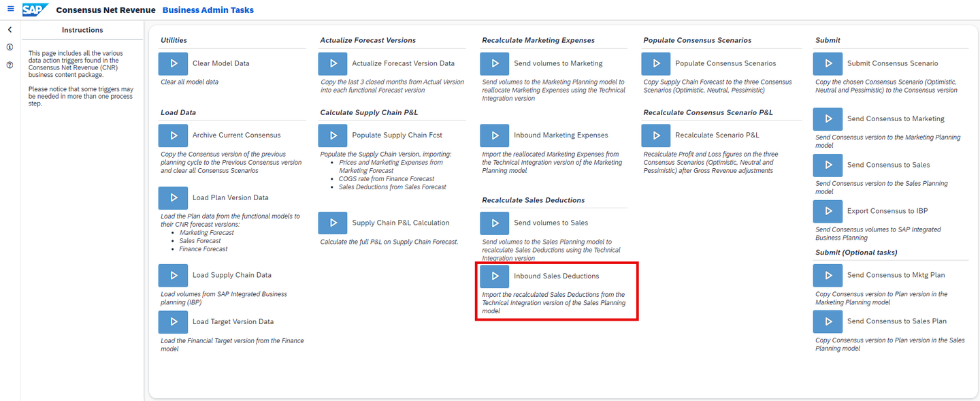
Task: Run the Populate Consensus Scenarios trigger
Action: (x=656, y=63)
